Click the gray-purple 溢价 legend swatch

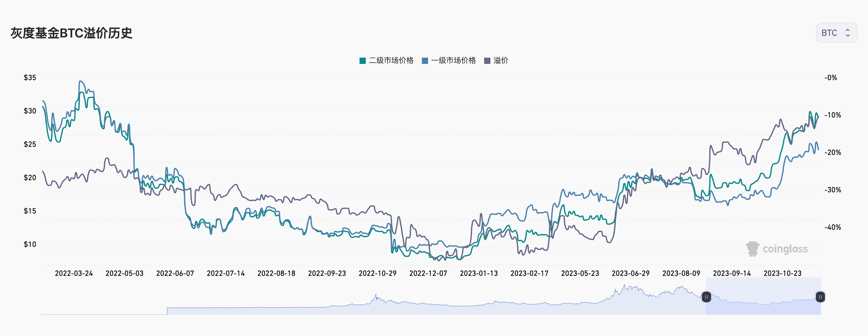point(487,61)
